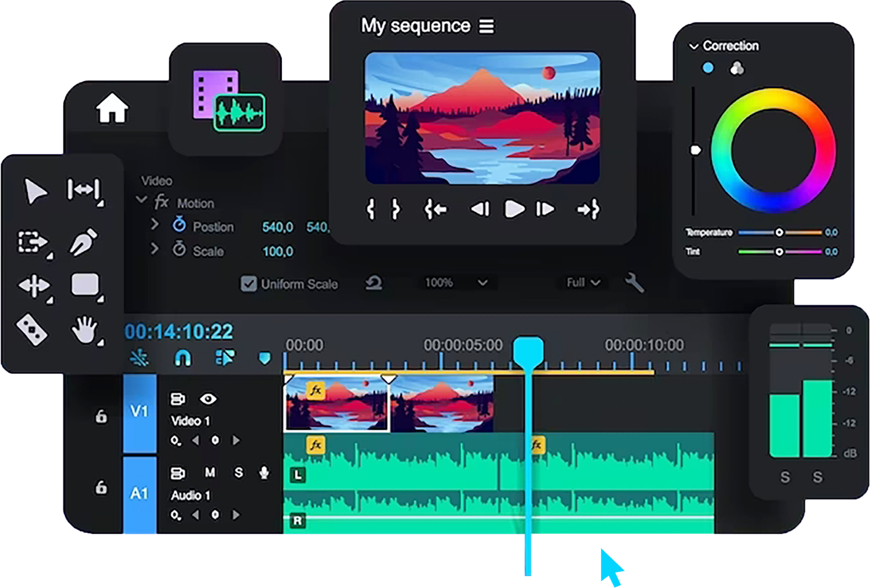Toggle sync lock for Video 1
Viewport: 870px width, 588px height.
pyautogui.click(x=177, y=399)
